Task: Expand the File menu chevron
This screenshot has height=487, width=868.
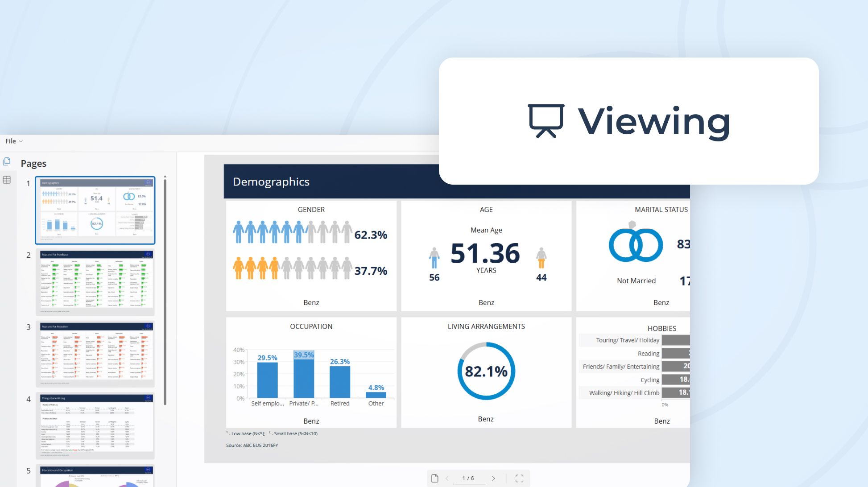Action: pyautogui.click(x=21, y=141)
